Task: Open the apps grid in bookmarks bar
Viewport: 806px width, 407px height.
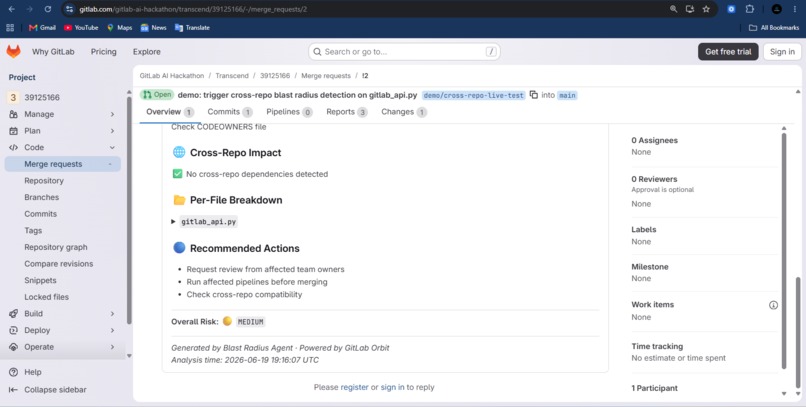Action: click(x=10, y=28)
